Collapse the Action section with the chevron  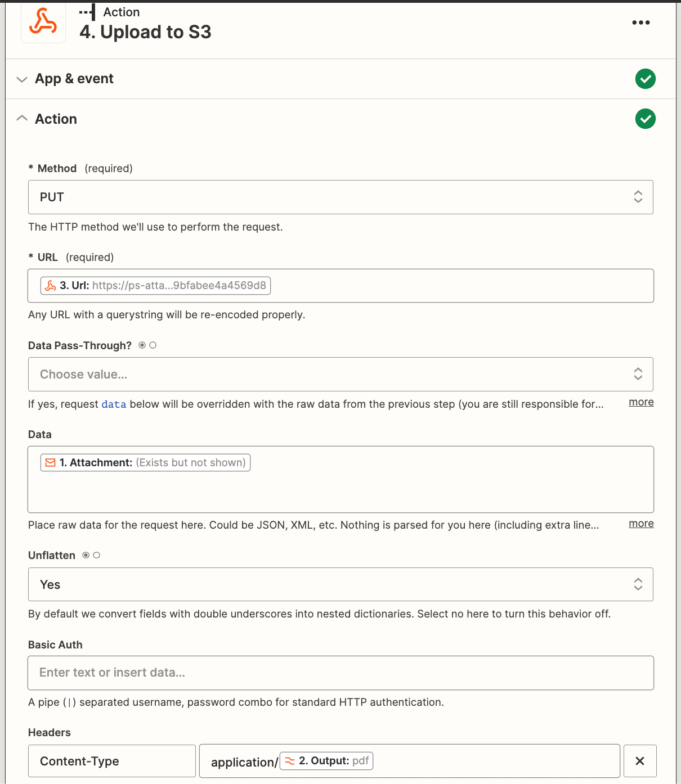coord(22,119)
